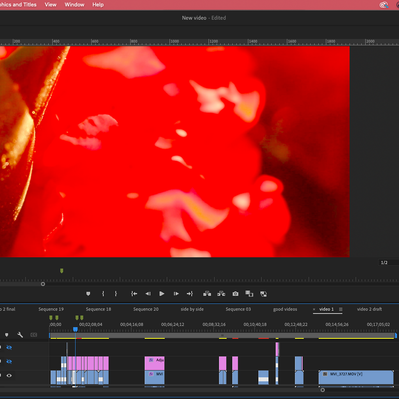
Task: Toggle the middle video track's eye output
Action: [9, 361]
